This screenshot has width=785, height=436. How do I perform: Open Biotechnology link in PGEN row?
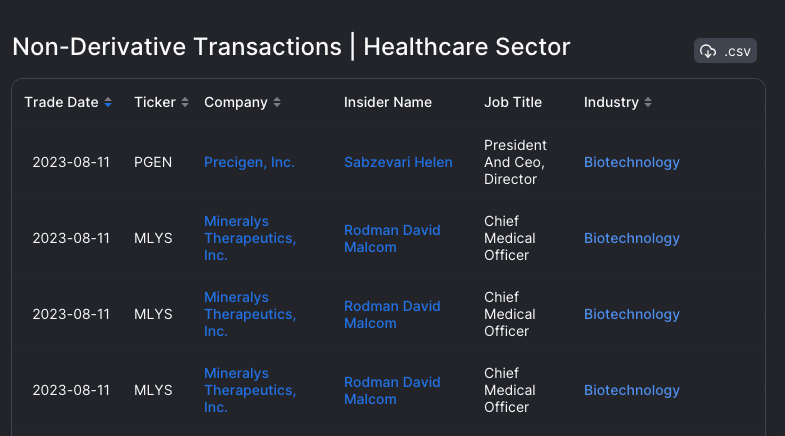pos(632,162)
